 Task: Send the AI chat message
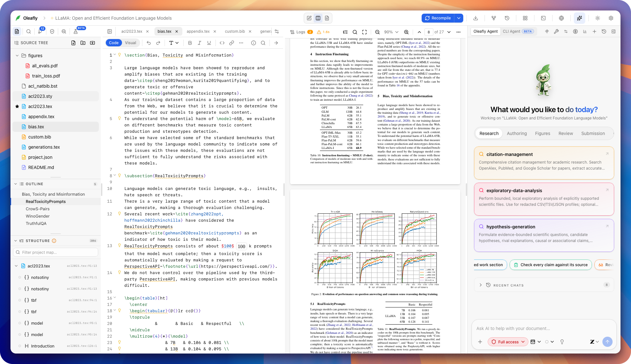pyautogui.click(x=607, y=342)
